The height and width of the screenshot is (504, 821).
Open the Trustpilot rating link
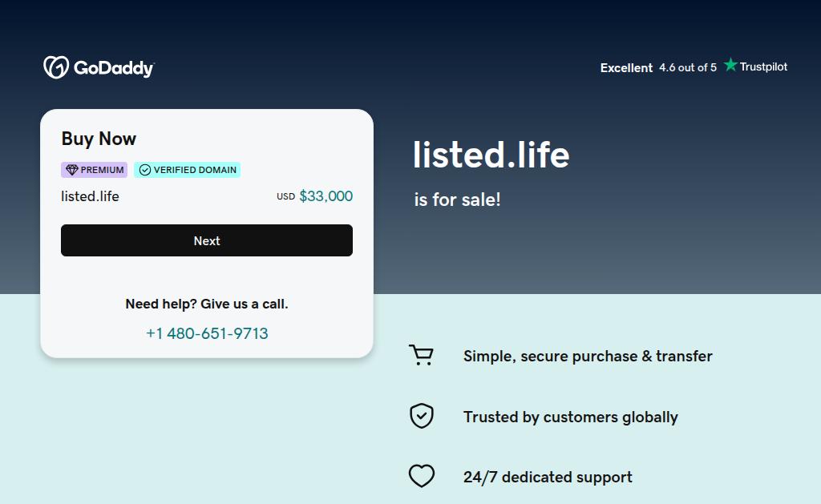click(694, 67)
